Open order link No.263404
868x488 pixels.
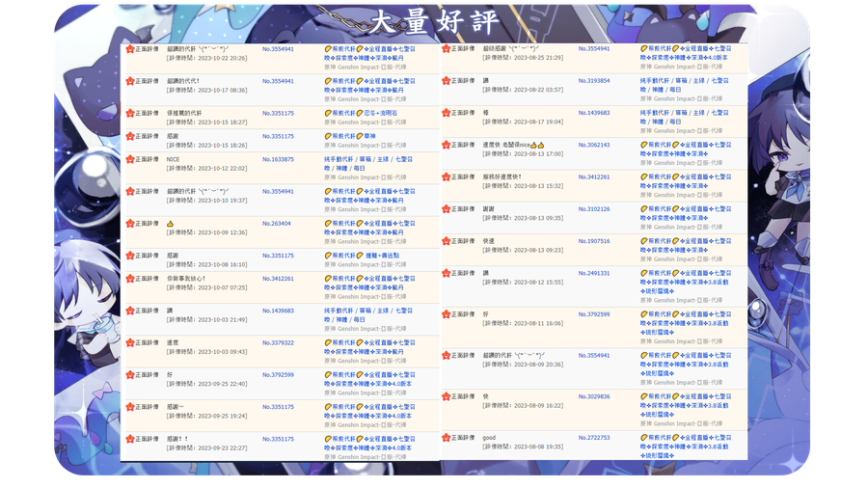pos(276,224)
